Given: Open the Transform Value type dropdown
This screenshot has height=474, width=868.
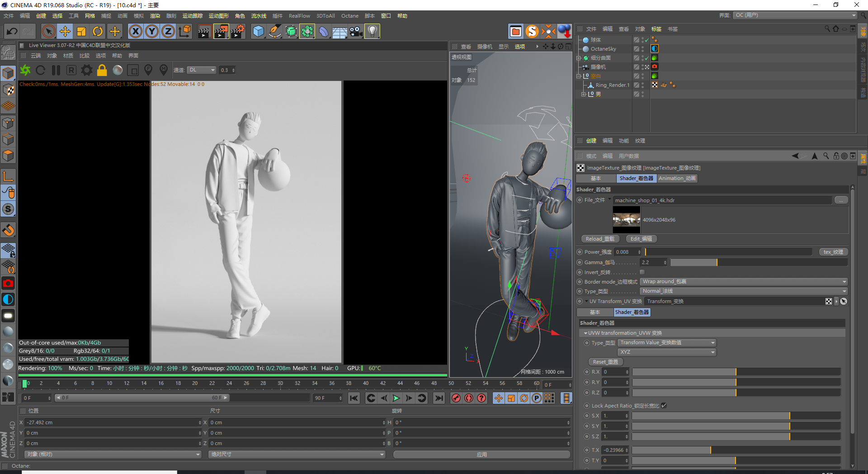Looking at the screenshot, I should tap(667, 343).
